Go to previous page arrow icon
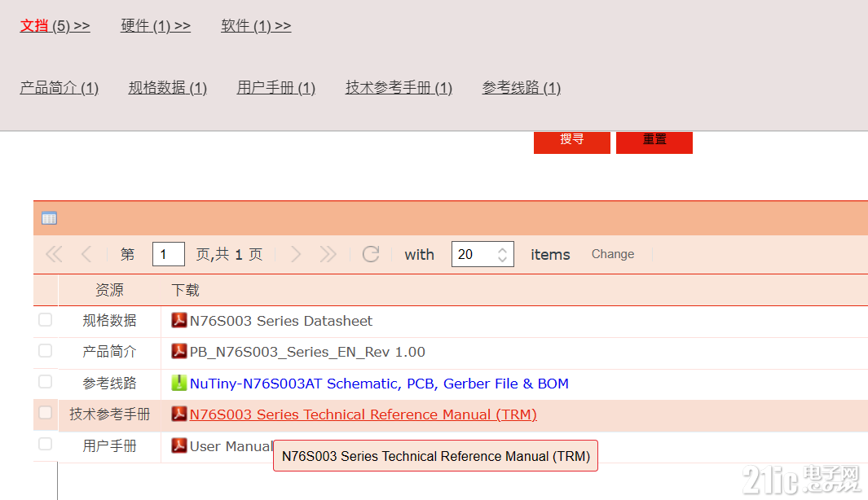This screenshot has width=868, height=500. pyautogui.click(x=86, y=254)
